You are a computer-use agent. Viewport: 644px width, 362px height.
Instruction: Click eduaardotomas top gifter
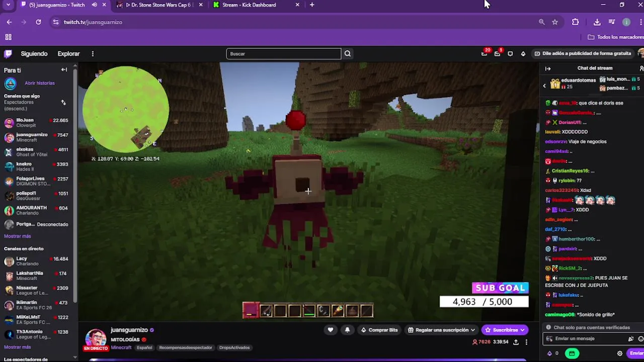coord(573,83)
